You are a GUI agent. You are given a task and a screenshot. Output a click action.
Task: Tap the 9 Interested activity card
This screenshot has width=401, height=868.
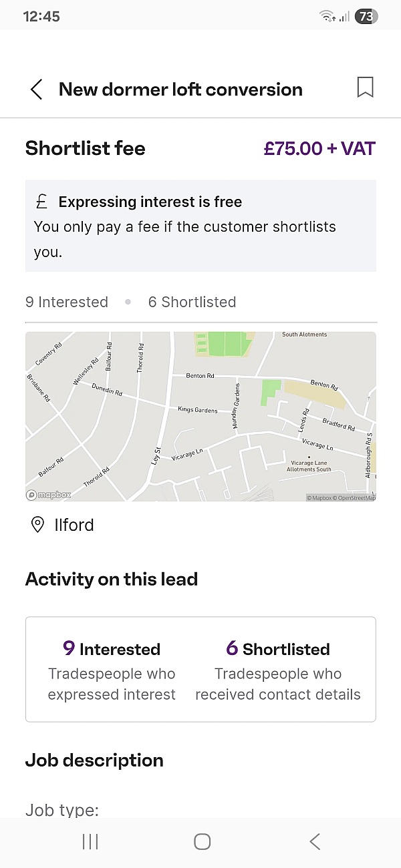[x=112, y=670]
